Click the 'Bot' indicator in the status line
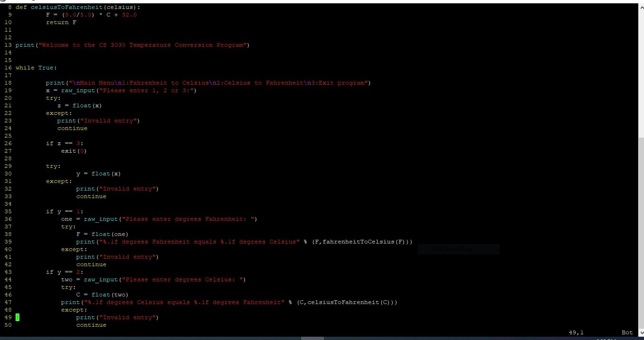This screenshot has width=644, height=340. pyautogui.click(x=627, y=332)
